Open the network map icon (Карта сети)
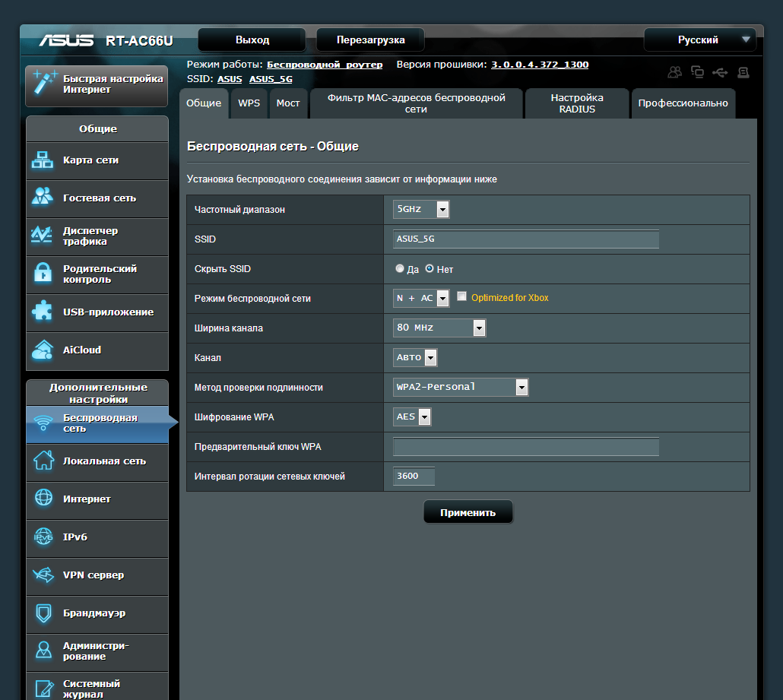The image size is (783, 700). [x=43, y=160]
